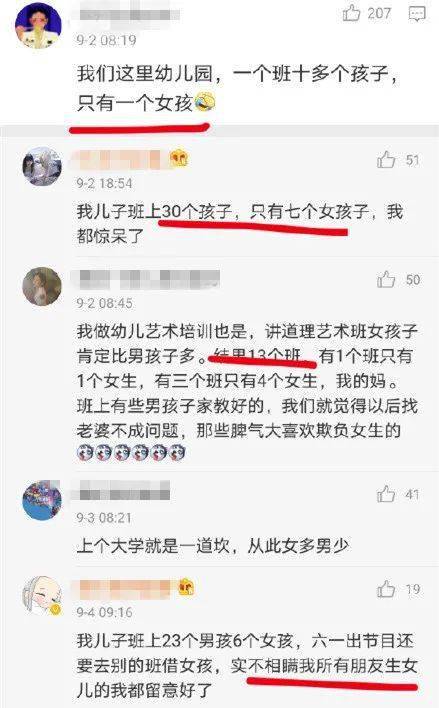Open the cartoon avatar of the last commenter

42,595
